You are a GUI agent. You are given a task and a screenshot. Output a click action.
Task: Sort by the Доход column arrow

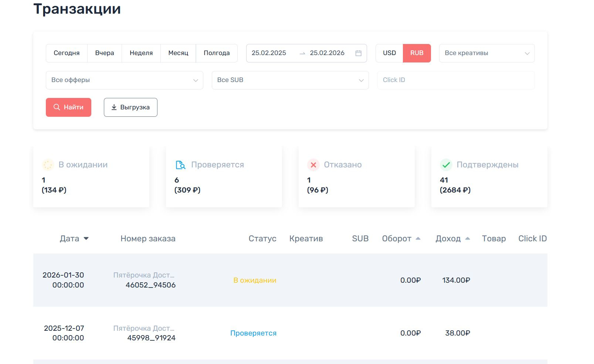tap(468, 239)
